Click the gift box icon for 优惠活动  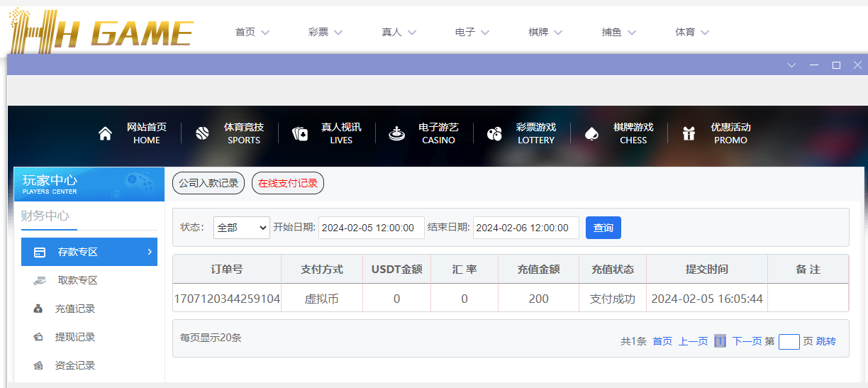689,133
